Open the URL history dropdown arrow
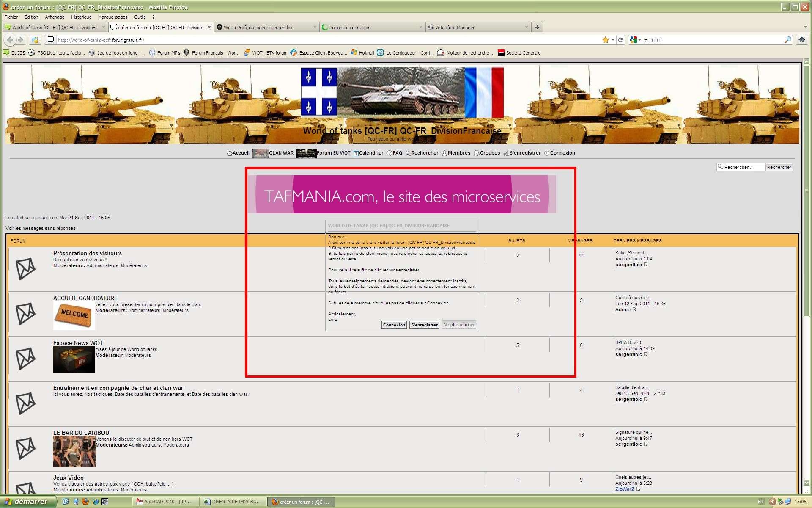Screen dimensions: 812x508 613,40
